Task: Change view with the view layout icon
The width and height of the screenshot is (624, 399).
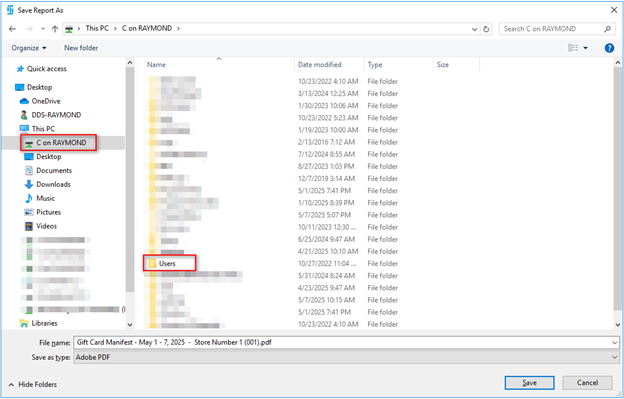Action: pos(573,48)
